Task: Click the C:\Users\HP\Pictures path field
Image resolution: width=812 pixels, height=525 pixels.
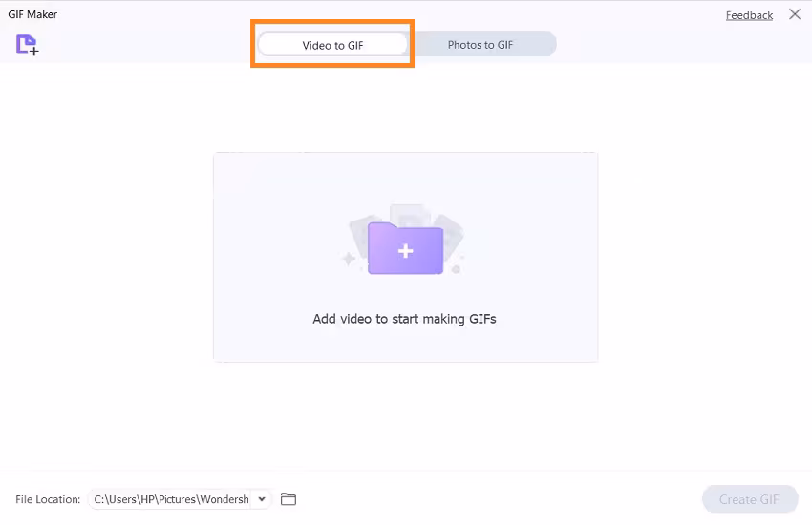Action: [x=171, y=499]
